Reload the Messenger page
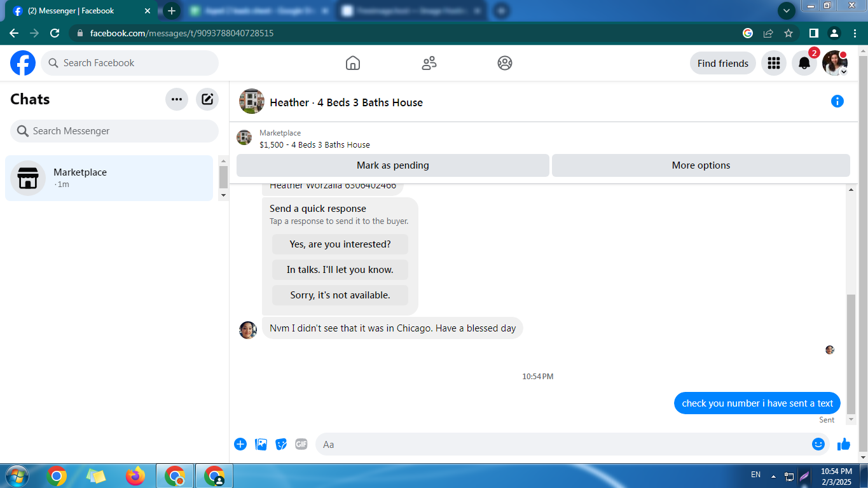 (55, 33)
